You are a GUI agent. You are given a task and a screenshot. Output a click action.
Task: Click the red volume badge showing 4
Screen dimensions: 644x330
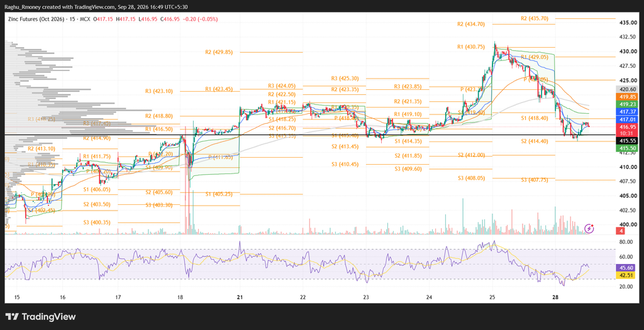(621, 231)
